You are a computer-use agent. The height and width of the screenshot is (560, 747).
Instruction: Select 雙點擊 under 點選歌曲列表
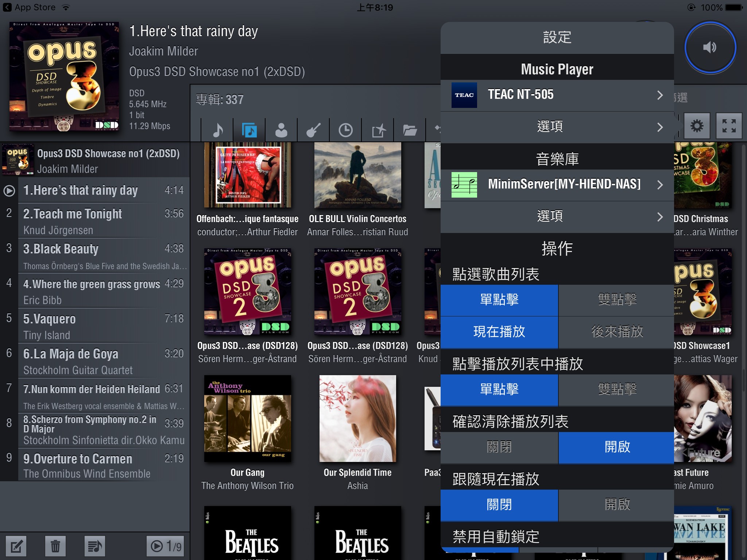(616, 300)
